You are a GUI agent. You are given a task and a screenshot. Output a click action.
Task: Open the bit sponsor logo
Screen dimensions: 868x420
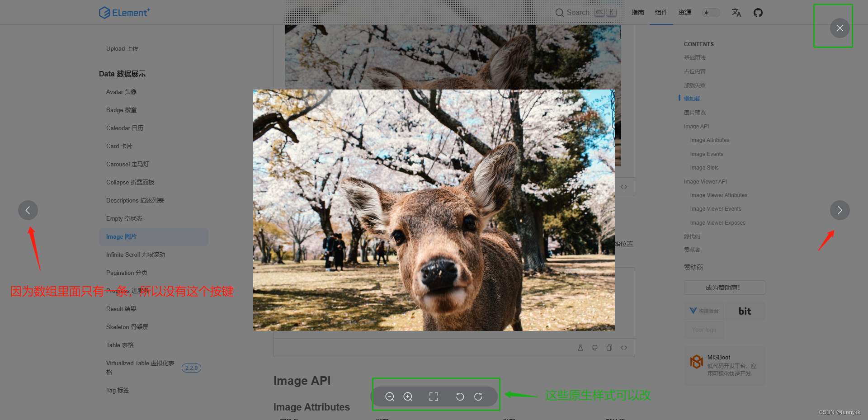pyautogui.click(x=745, y=311)
